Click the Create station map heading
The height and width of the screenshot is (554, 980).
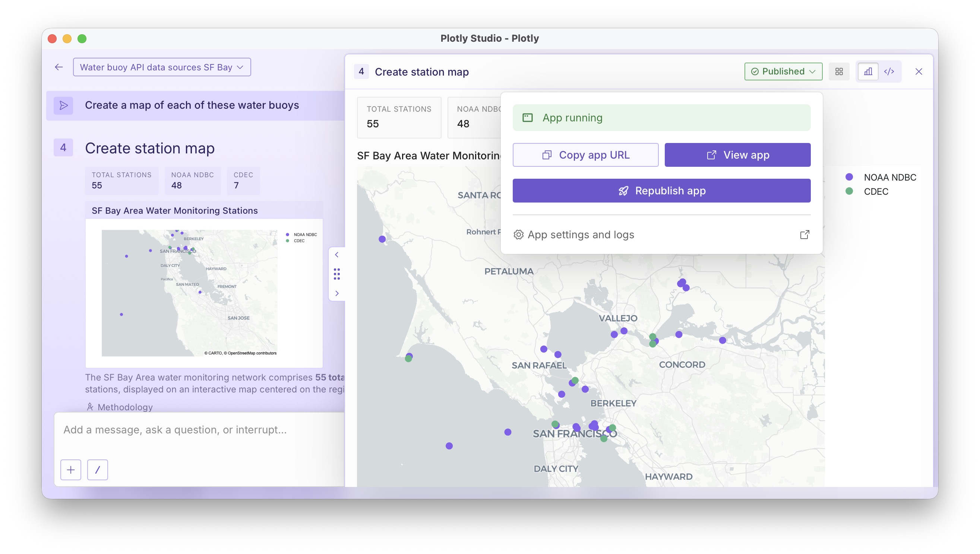coord(150,148)
